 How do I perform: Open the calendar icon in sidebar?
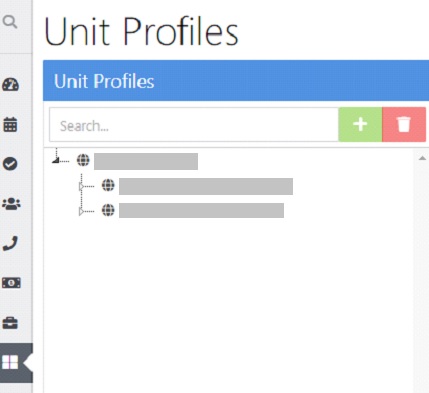point(10,125)
